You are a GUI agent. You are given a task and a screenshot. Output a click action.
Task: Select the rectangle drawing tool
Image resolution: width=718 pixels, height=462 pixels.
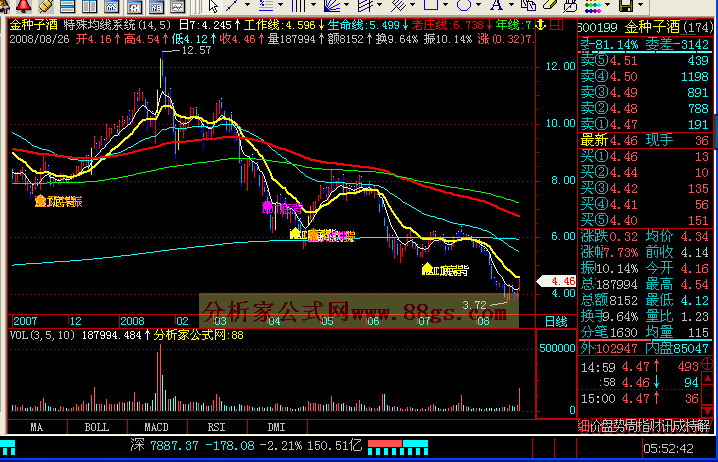pos(431,5)
